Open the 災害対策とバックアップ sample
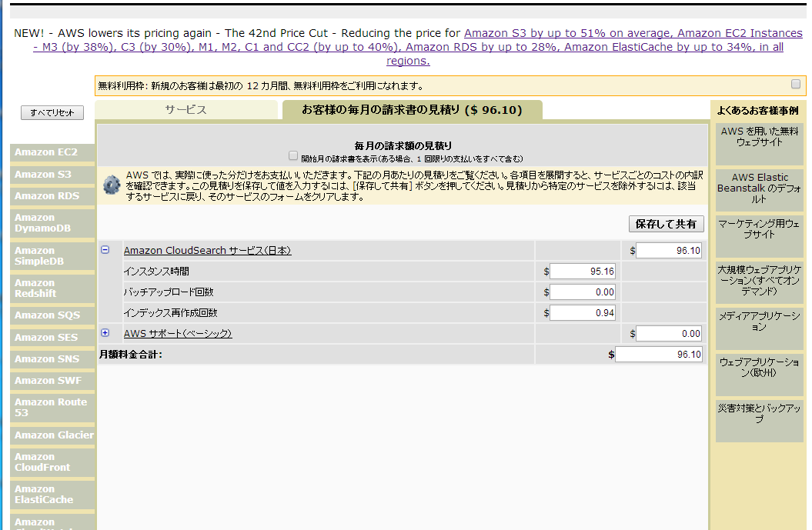The width and height of the screenshot is (812, 530). [x=759, y=421]
